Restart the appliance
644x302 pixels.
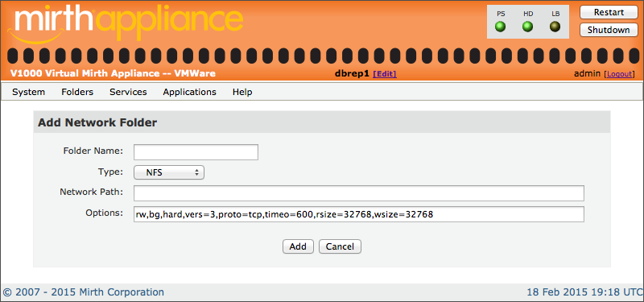(609, 12)
